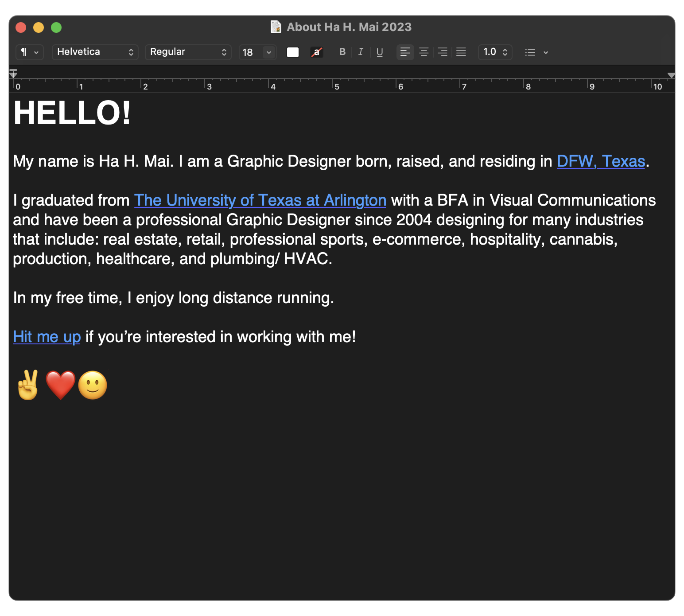Follow The University of Texas at Arlington link
The image size is (684, 616).
(x=260, y=200)
